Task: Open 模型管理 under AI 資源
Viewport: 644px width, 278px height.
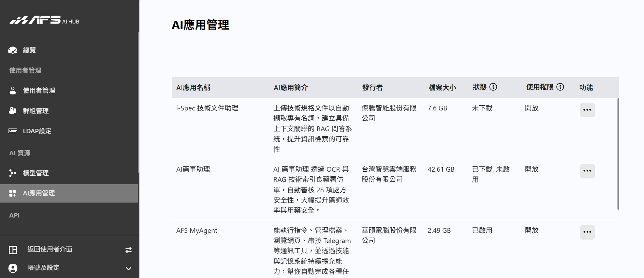Action: click(69, 173)
